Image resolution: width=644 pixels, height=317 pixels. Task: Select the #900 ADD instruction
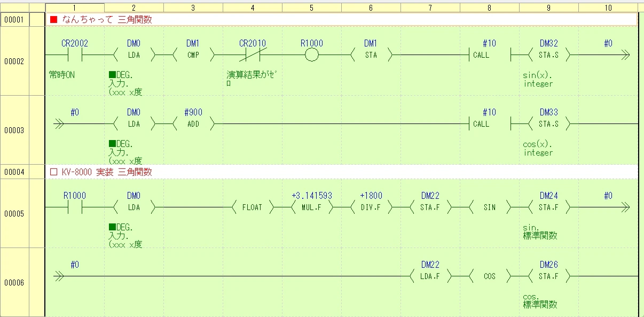[x=193, y=124]
